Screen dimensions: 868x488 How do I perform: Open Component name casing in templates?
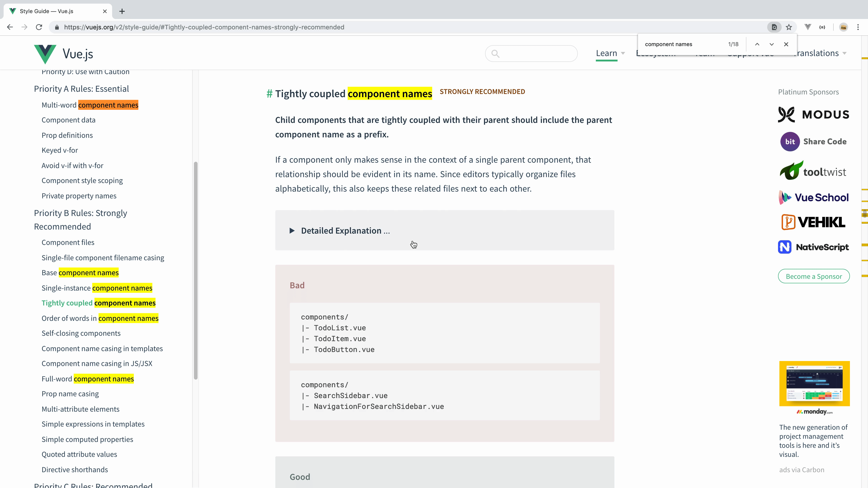click(102, 349)
